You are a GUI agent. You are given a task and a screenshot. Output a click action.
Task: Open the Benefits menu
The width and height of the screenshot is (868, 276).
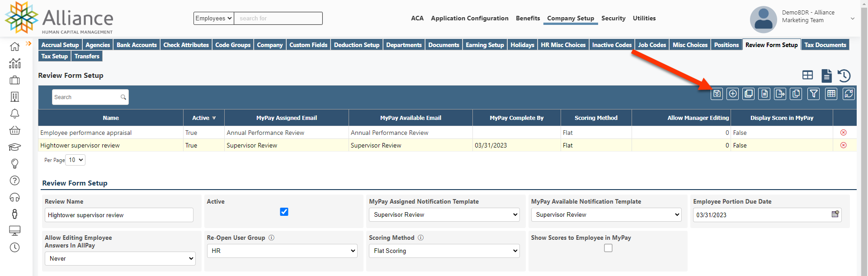(528, 18)
